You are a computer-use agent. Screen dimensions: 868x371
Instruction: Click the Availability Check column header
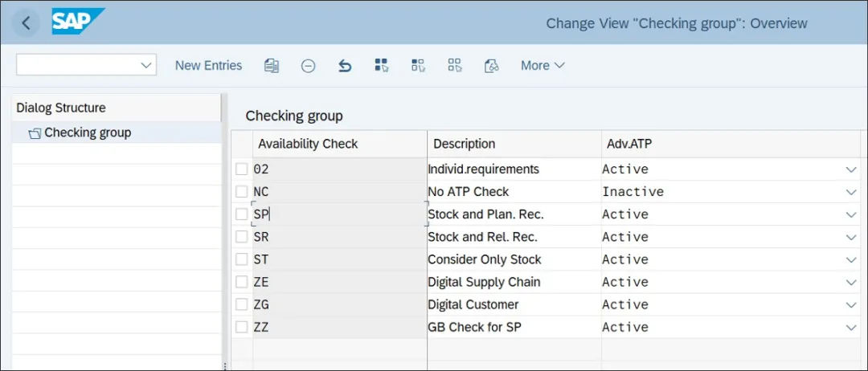[x=308, y=144]
